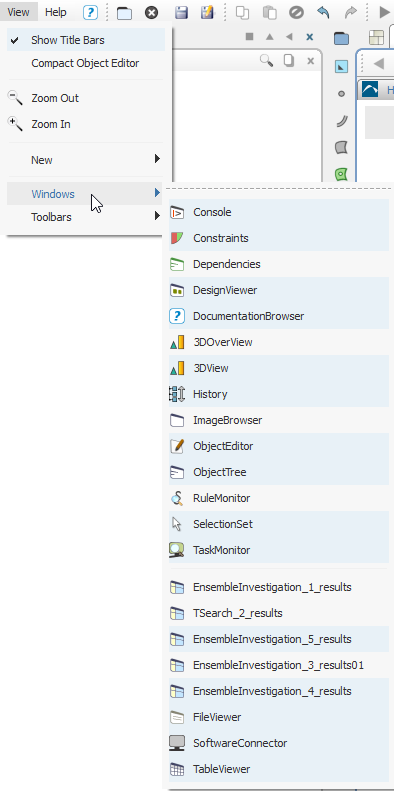Click the redo arrow toolbar icon

coord(351,13)
